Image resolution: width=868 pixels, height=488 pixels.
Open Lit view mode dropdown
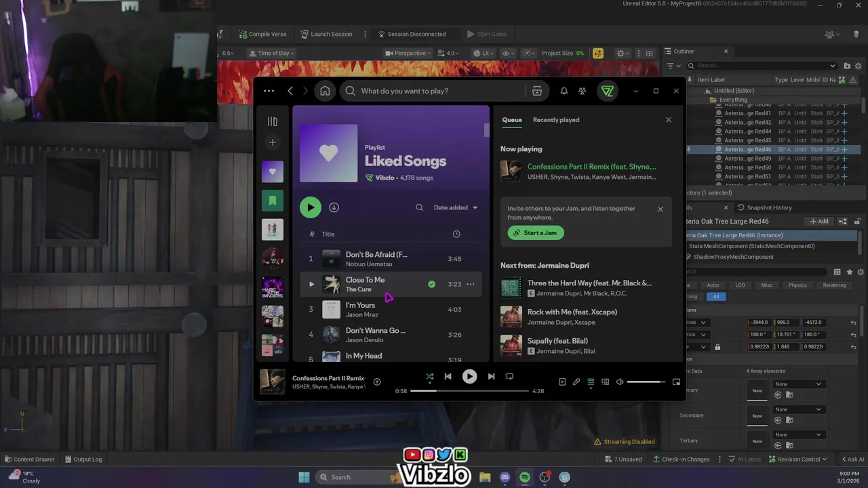tap(484, 53)
